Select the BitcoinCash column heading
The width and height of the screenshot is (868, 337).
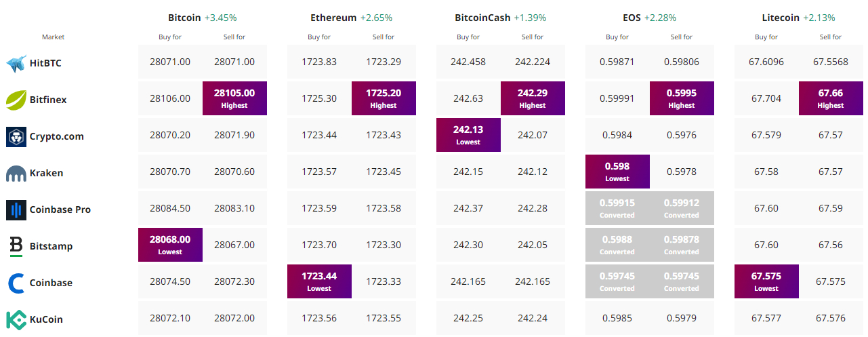click(483, 18)
